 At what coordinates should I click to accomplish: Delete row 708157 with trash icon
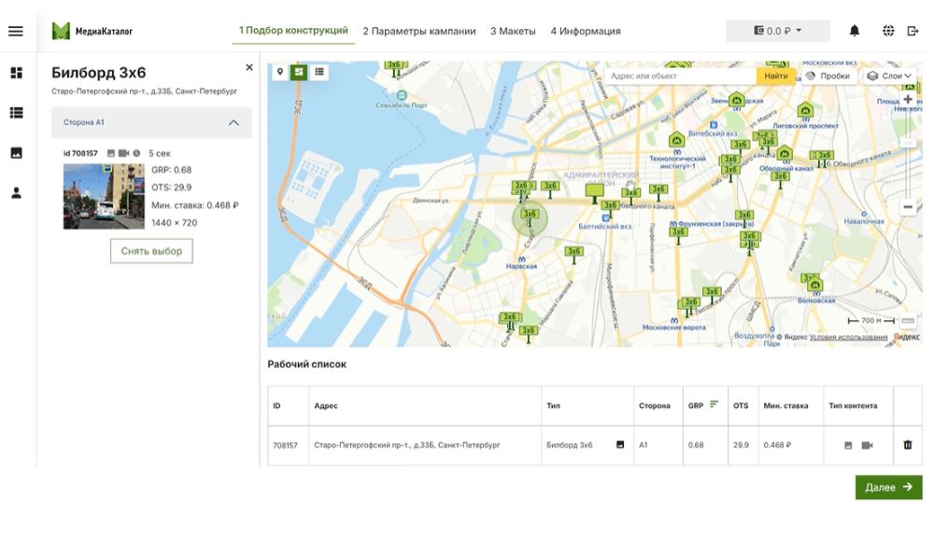pyautogui.click(x=908, y=445)
